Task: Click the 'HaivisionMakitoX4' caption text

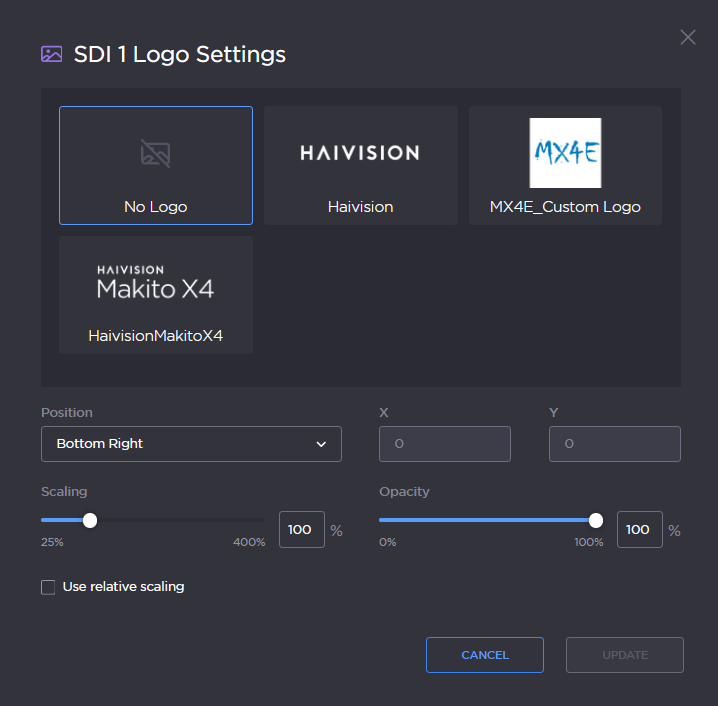Action: [155, 336]
